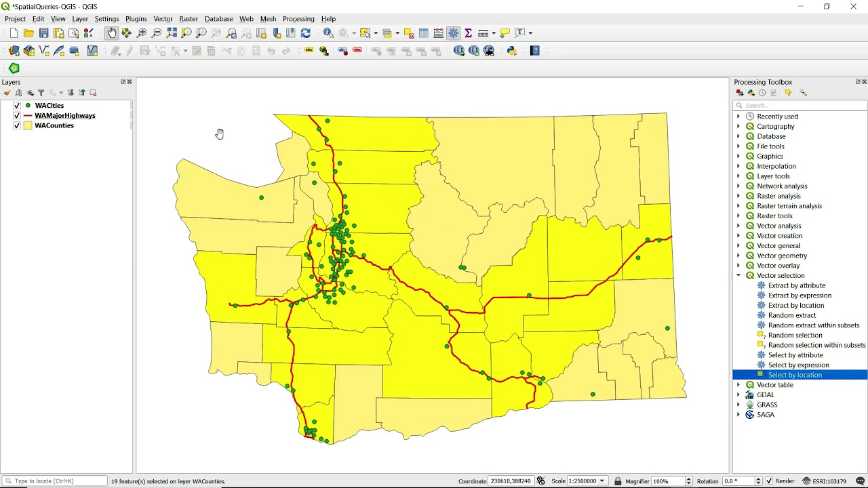The height and width of the screenshot is (488, 868).
Task: Expand the Vector geometry group
Action: (738, 256)
